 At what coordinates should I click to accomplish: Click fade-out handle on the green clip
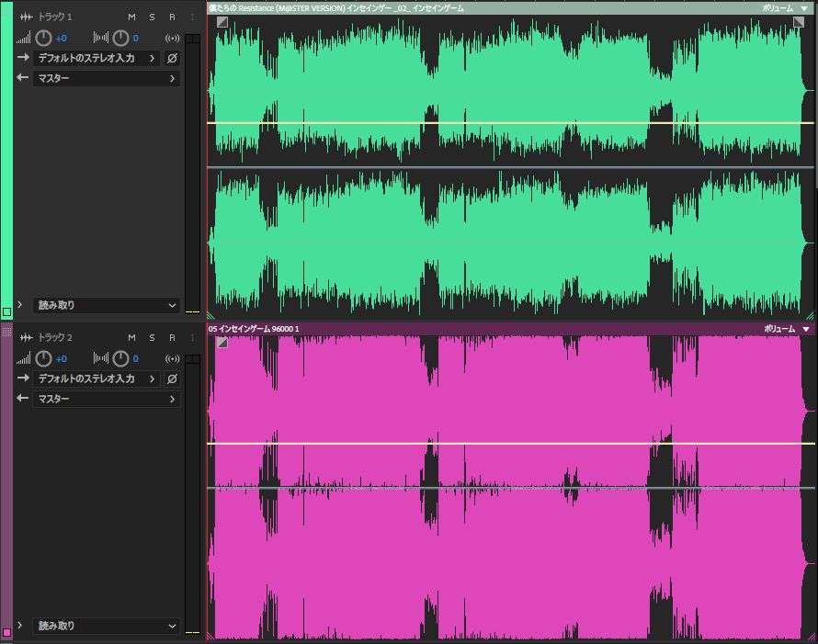pyautogui.click(x=799, y=21)
